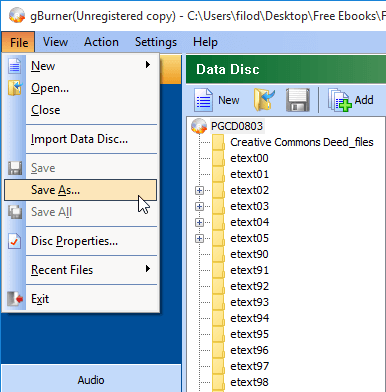Expand the Recent Files submenu
Image resolution: width=386 pixels, height=392 pixels.
click(x=80, y=270)
